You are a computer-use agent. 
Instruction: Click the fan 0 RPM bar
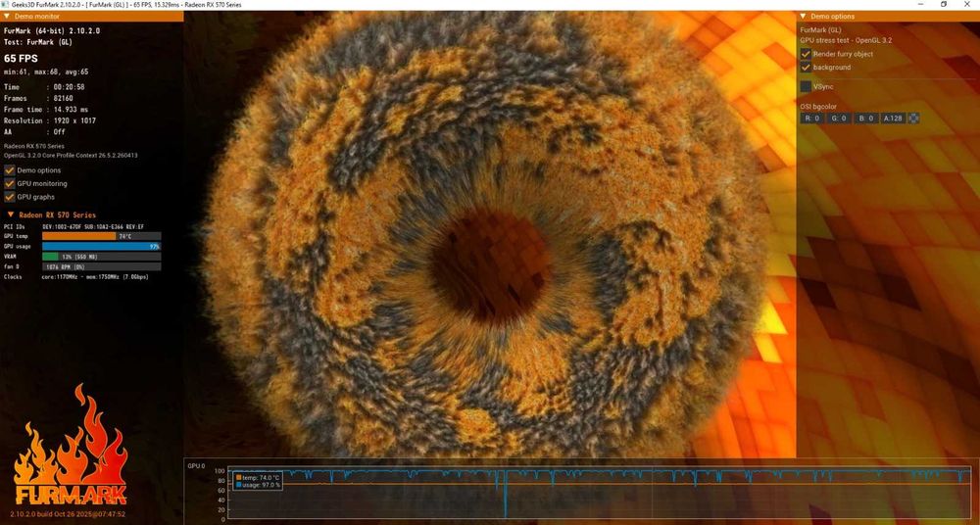[101, 266]
